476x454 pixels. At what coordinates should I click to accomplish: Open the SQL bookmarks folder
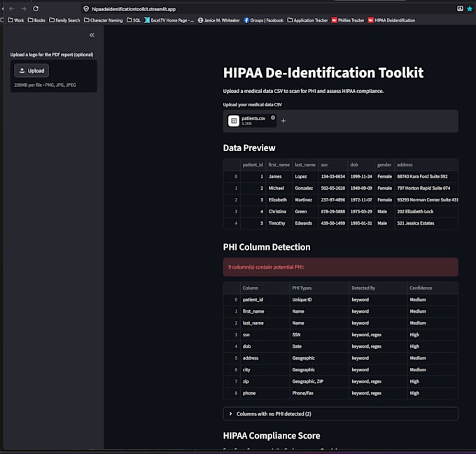(134, 20)
